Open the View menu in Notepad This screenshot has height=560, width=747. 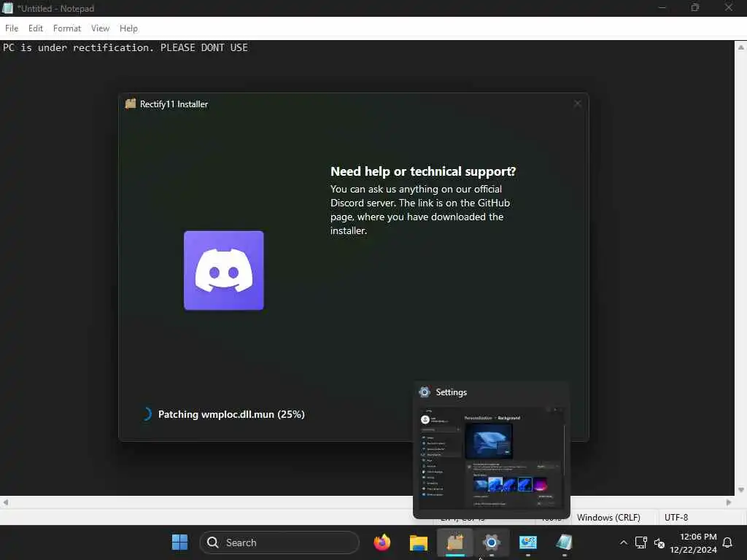tap(100, 28)
